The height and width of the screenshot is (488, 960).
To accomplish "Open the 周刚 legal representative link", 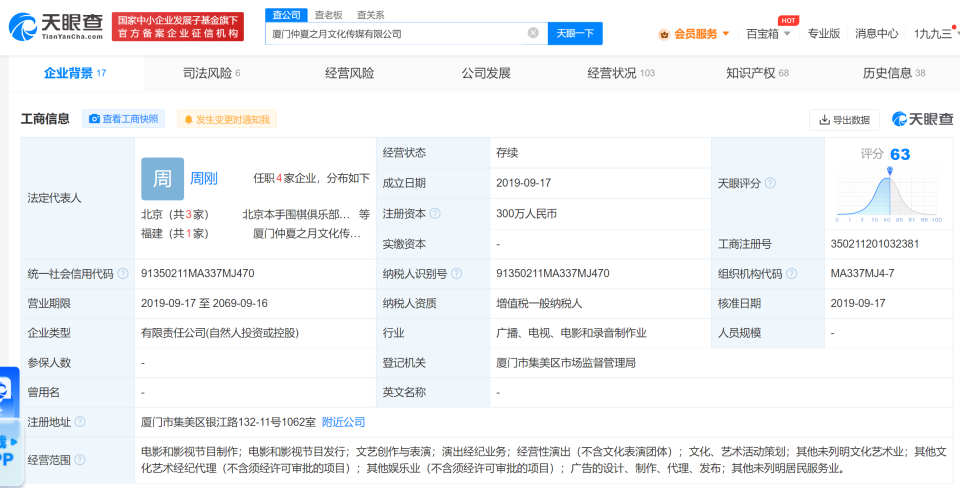I will tap(204, 179).
